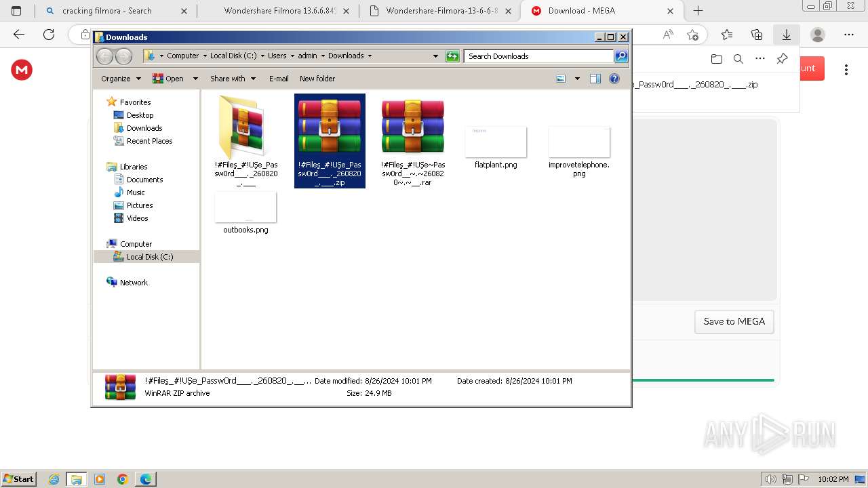Image resolution: width=868 pixels, height=488 pixels.
Task: Switch to Wondershare Filmora 13.6.6.845 tab
Action: pos(279,11)
